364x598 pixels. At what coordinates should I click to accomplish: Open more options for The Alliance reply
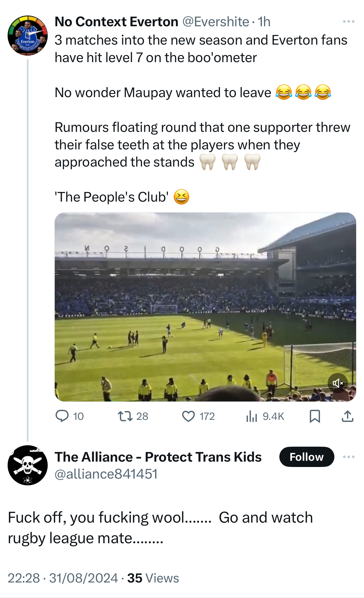click(348, 457)
